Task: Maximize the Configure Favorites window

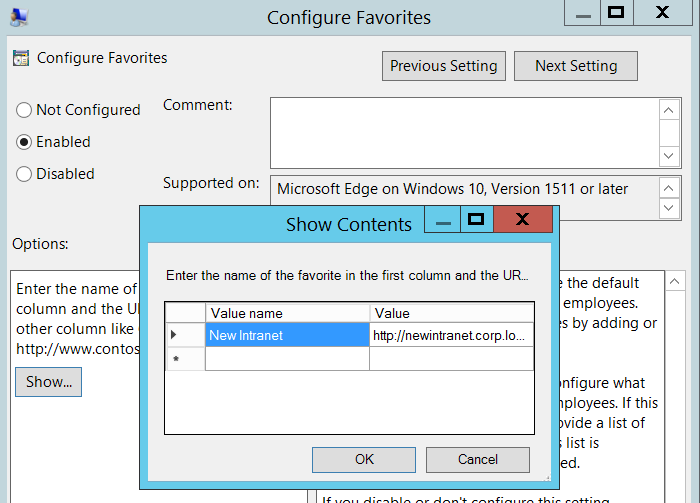Action: coord(617,13)
